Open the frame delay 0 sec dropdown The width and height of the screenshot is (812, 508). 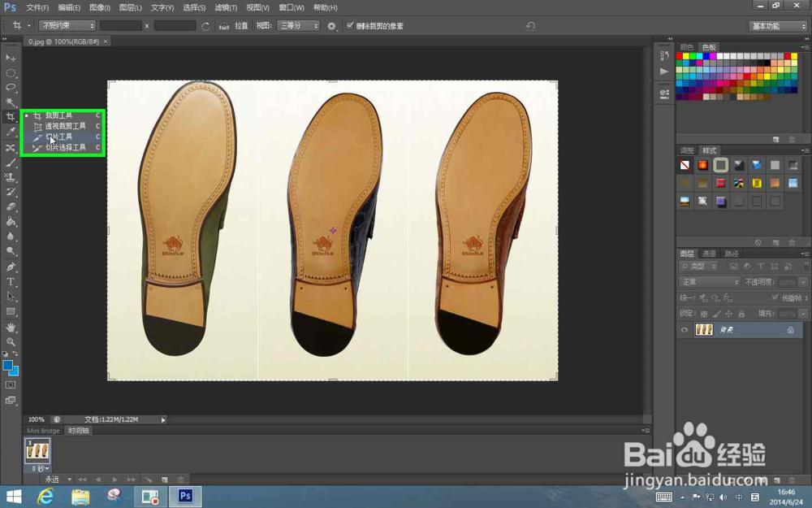(41, 469)
